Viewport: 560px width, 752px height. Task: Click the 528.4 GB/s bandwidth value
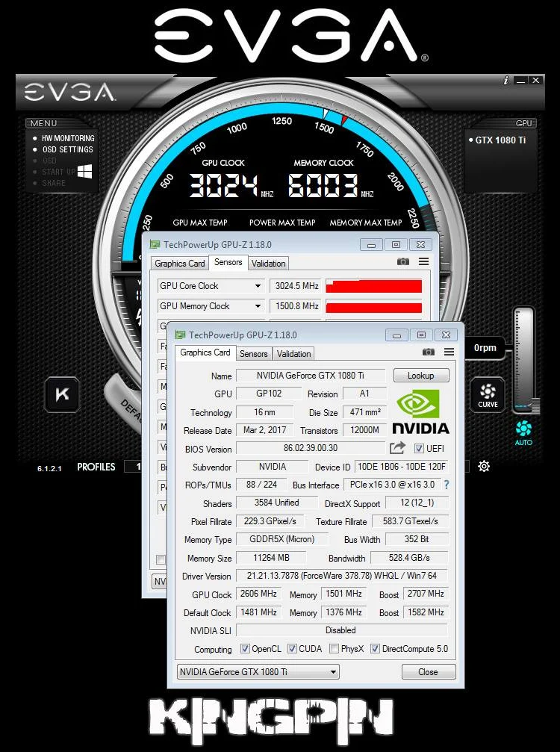coord(409,558)
